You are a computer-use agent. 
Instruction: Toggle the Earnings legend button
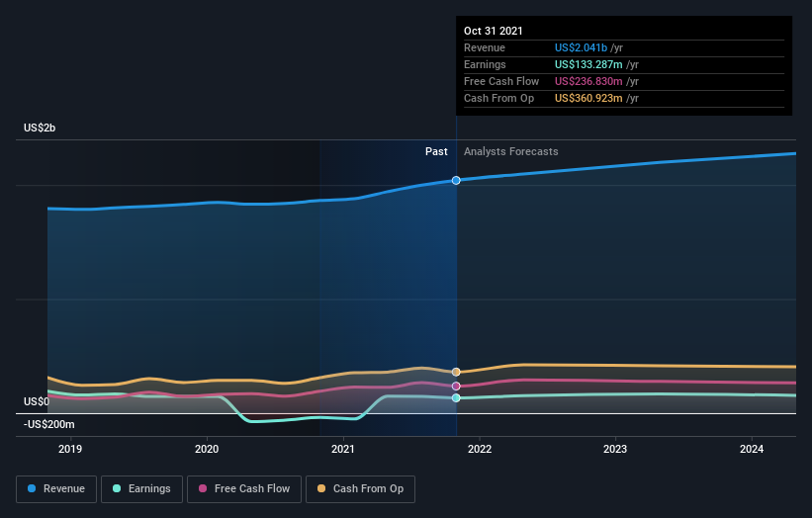[x=141, y=489]
